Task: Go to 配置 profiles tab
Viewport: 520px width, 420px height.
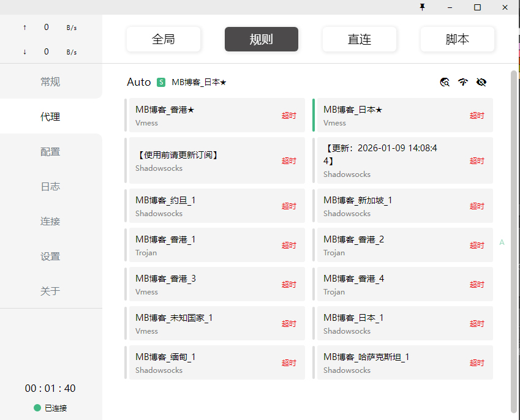Action: [50, 152]
